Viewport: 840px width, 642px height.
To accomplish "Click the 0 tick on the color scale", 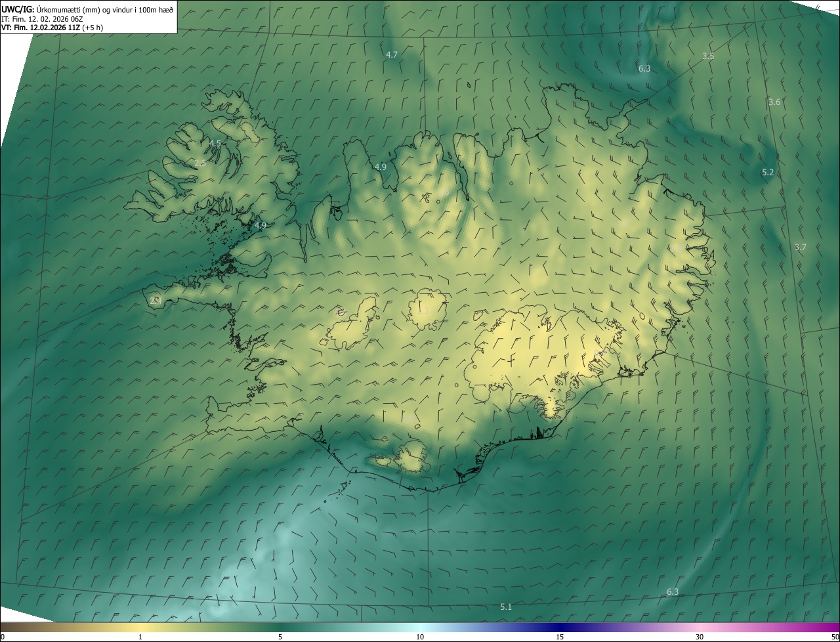I will pos(2,637).
